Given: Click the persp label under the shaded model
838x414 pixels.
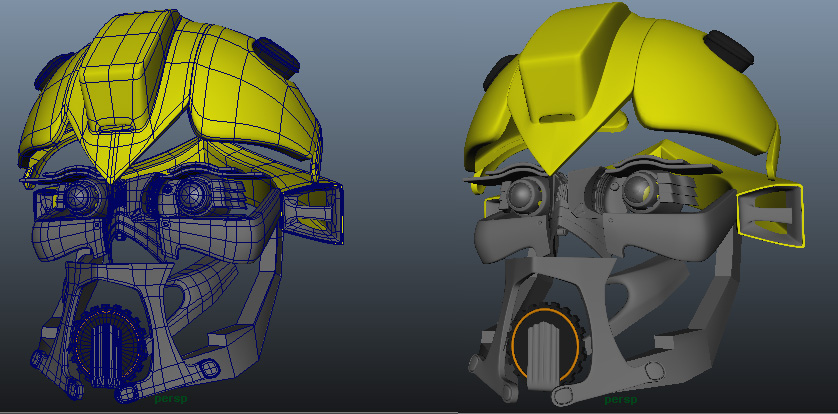Looking at the screenshot, I should (620, 400).
